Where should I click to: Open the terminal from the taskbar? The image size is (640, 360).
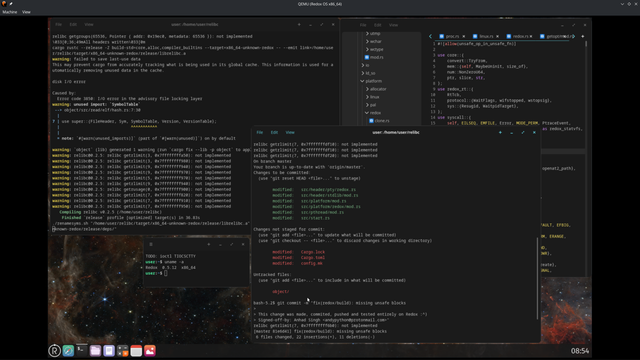point(82,350)
